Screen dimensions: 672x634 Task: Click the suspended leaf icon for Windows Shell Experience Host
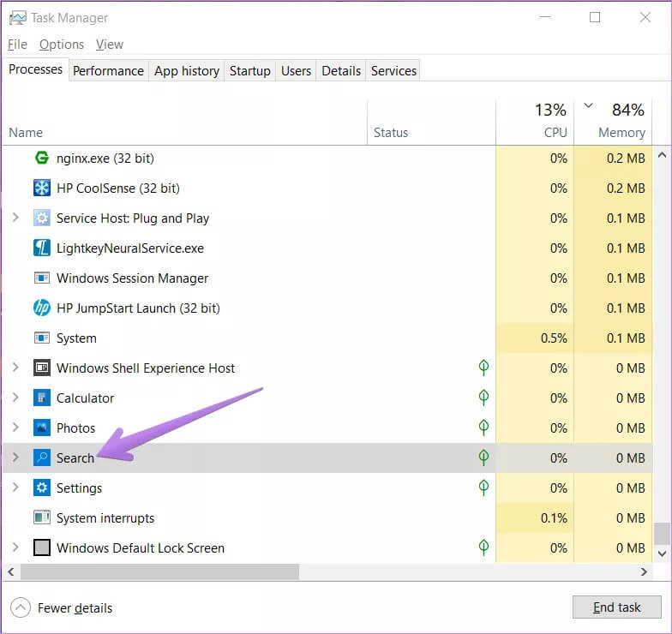483,368
